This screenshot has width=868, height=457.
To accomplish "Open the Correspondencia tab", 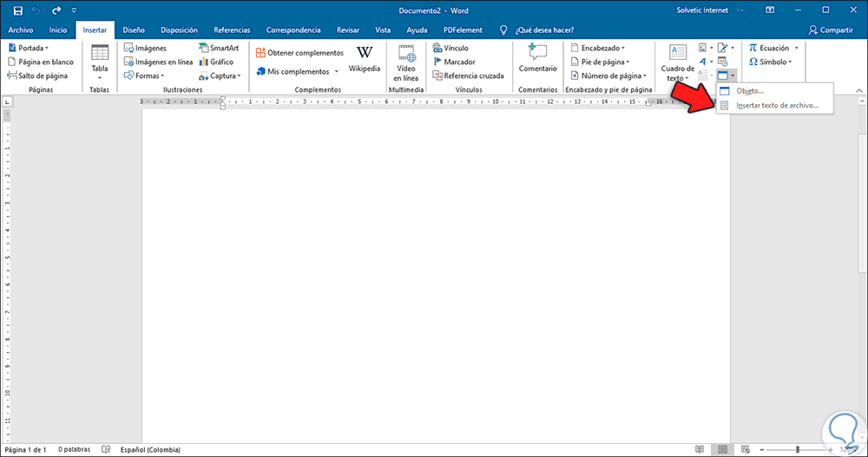I will [x=293, y=29].
